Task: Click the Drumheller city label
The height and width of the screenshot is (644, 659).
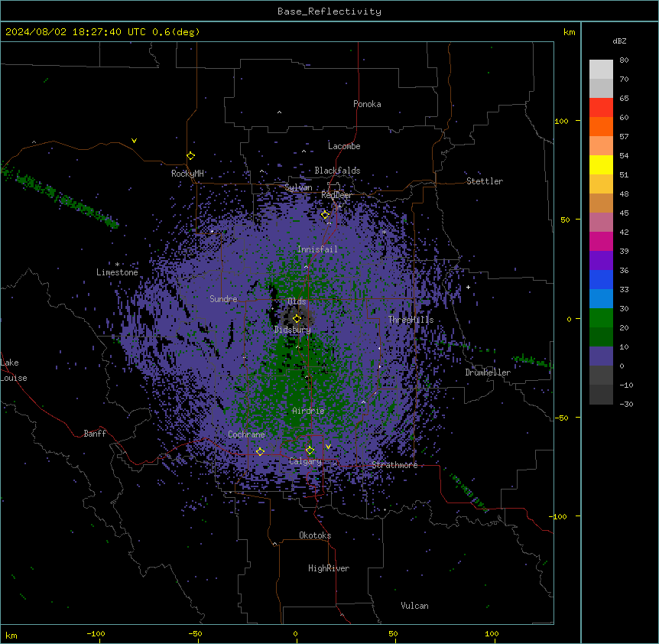Action: (x=488, y=372)
